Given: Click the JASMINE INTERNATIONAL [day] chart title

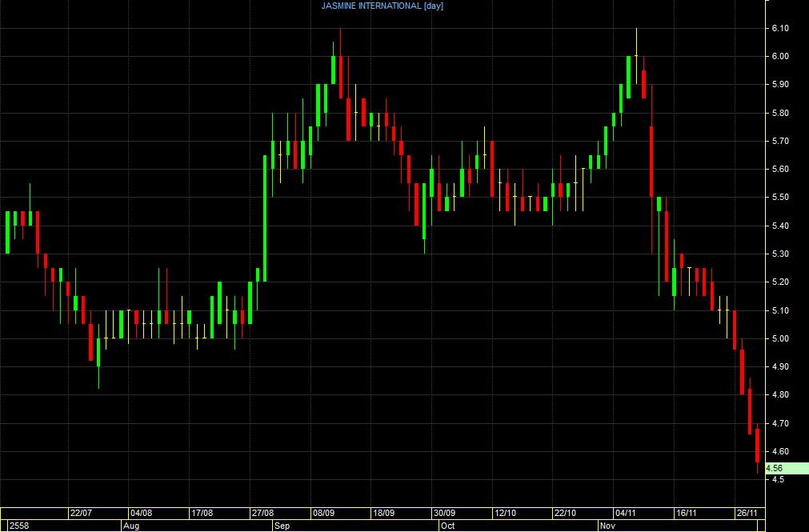Looking at the screenshot, I should pyautogui.click(x=382, y=6).
